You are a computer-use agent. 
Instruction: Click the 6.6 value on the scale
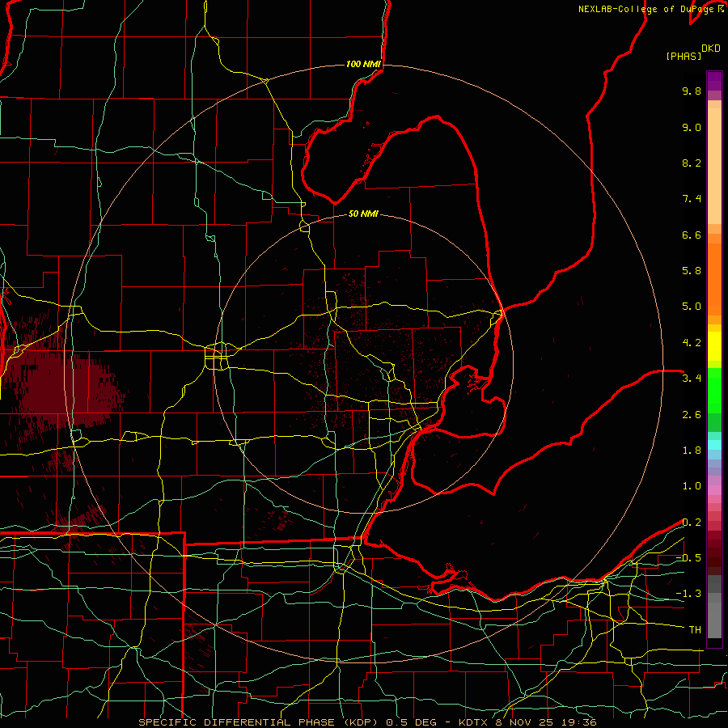(x=692, y=235)
